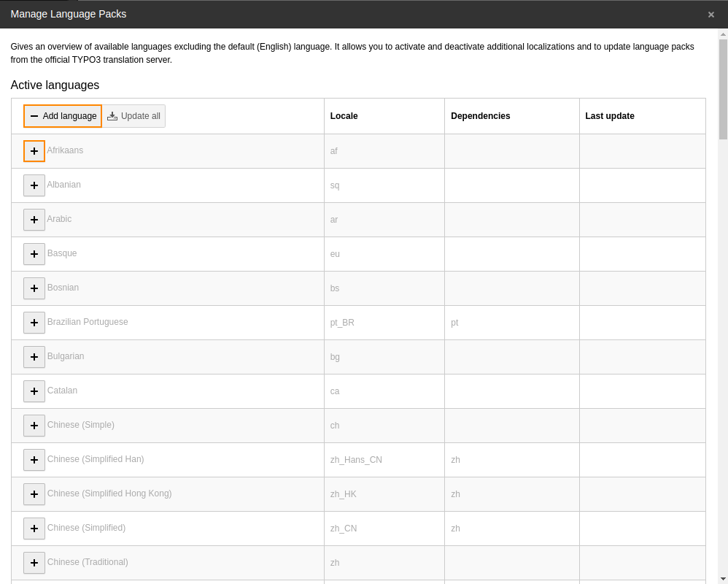Click the plus icon next to Bulgarian
This screenshot has width=728, height=584.
pos(34,357)
